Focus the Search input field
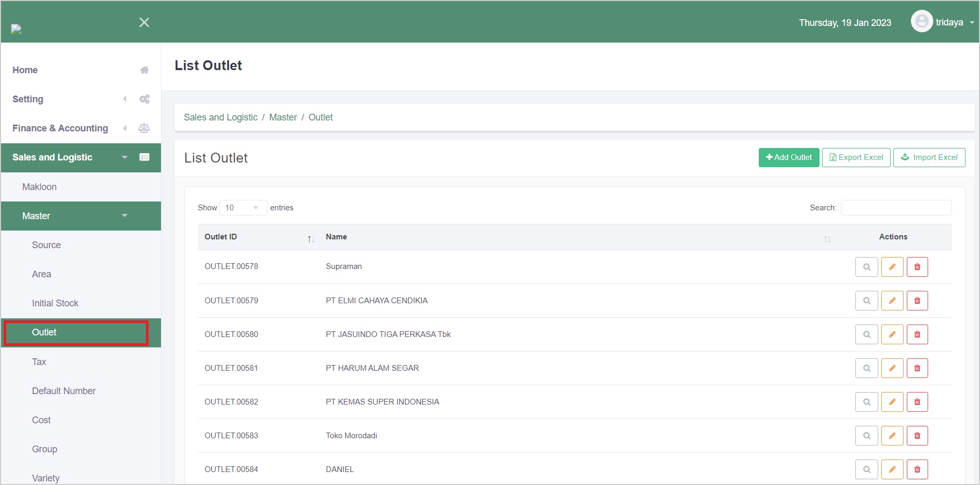Viewport: 980px width, 485px height. pos(896,208)
